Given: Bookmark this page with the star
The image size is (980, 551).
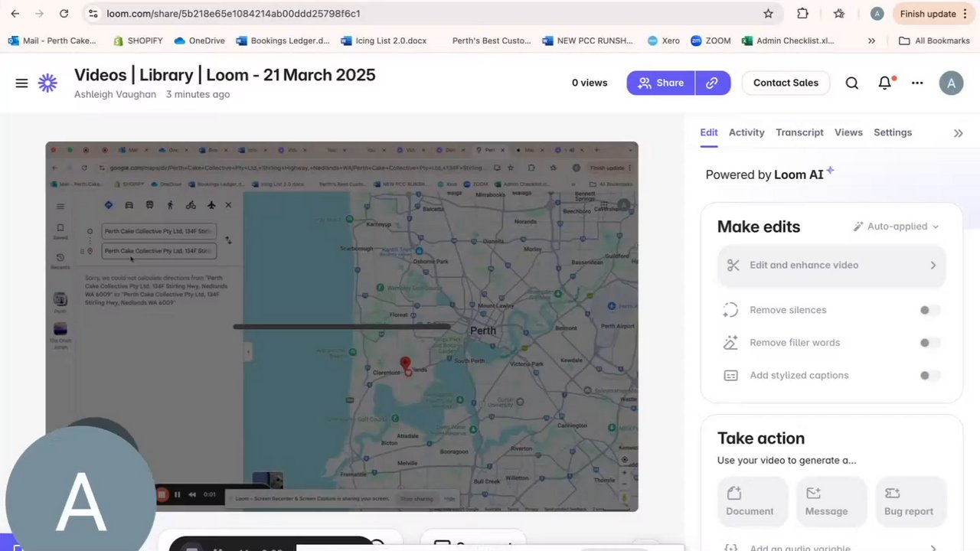Looking at the screenshot, I should click(768, 14).
